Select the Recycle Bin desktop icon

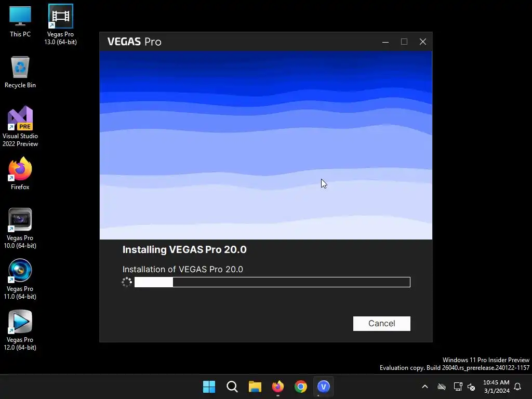(20, 72)
